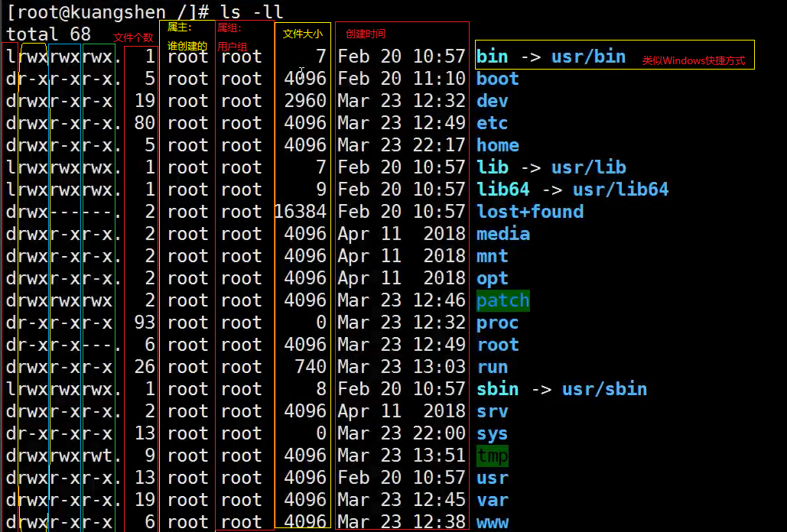Select the "boot" directory name
787x532 pixels.
(498, 79)
